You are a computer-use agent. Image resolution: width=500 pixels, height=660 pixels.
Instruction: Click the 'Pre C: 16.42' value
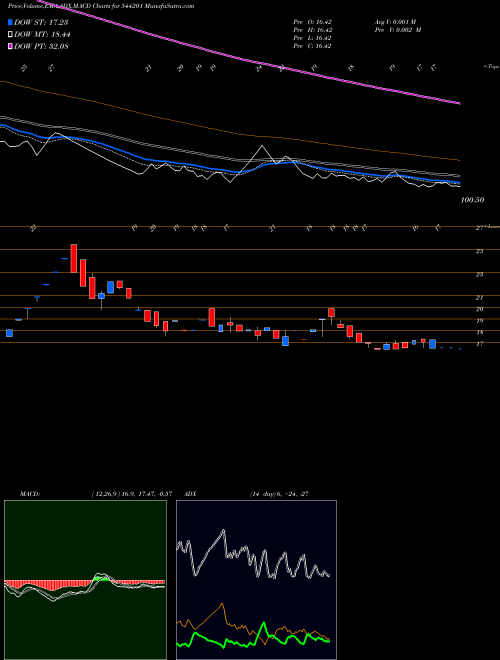(313, 46)
